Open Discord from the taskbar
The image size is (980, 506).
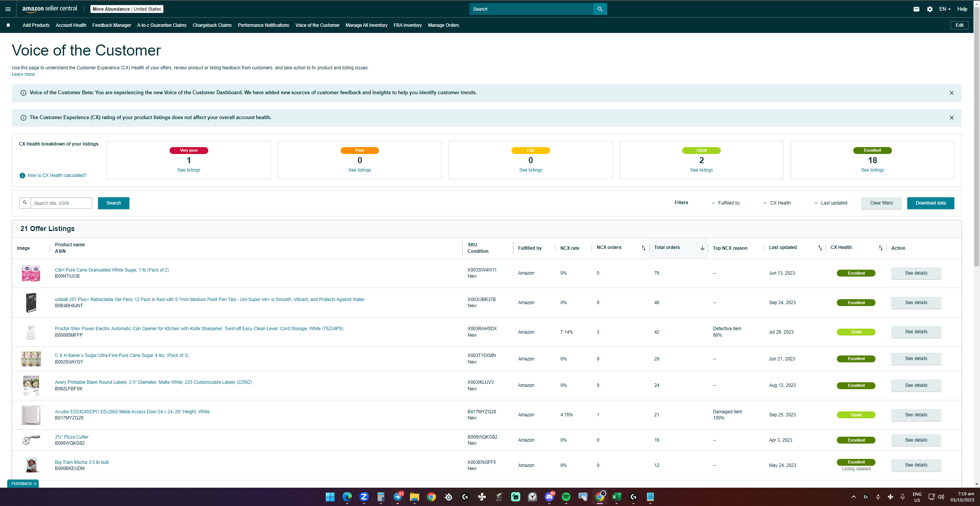pos(549,497)
